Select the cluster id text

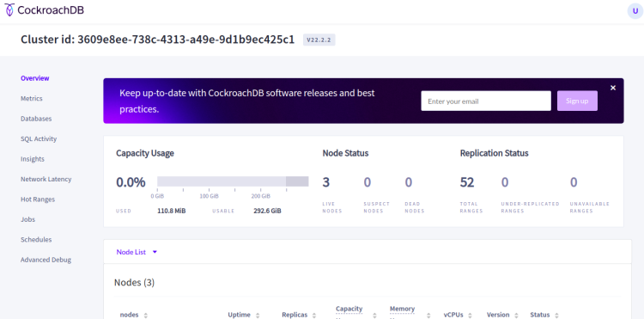(158, 40)
